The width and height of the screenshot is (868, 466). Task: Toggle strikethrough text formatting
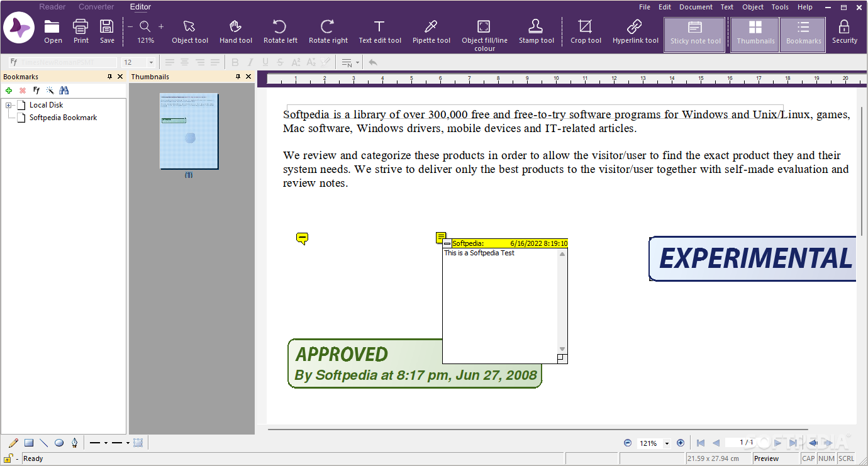pos(281,62)
